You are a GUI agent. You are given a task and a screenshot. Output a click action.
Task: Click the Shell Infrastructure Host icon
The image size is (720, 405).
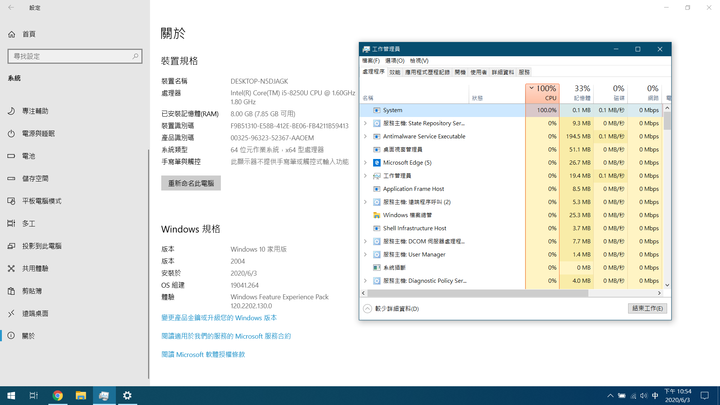pyautogui.click(x=377, y=228)
